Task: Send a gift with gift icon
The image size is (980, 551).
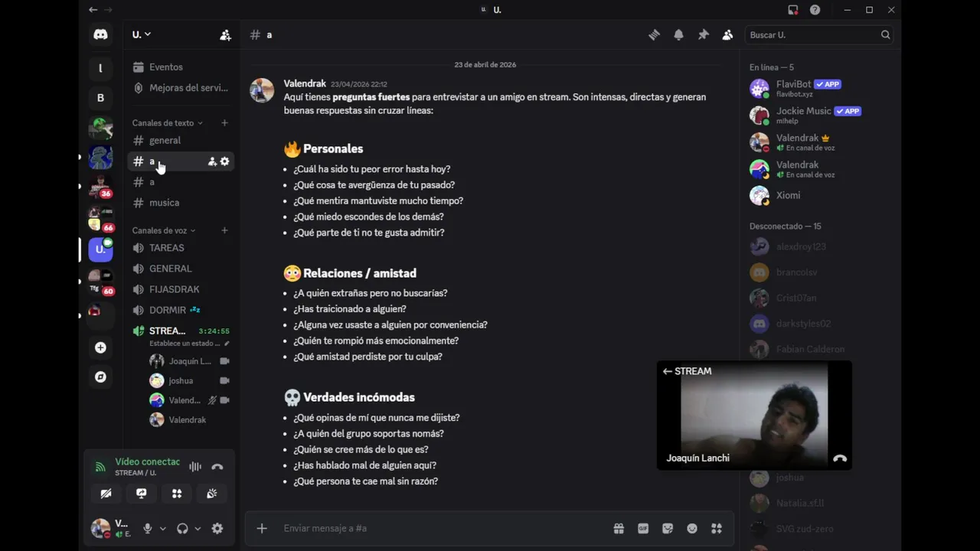Action: pyautogui.click(x=619, y=528)
